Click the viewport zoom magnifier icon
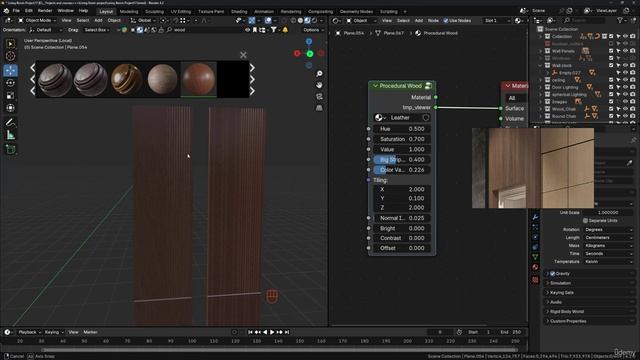The width and height of the screenshot is (640, 360). pyautogui.click(x=319, y=74)
